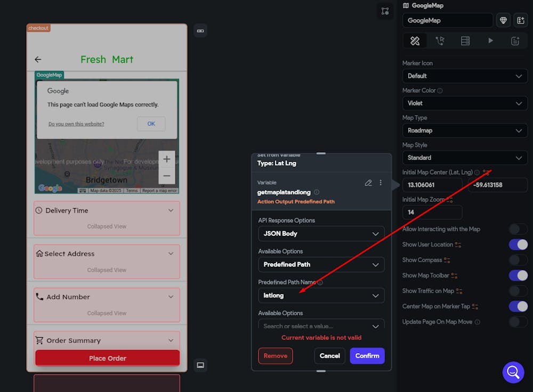Click the Cancel button
The width and height of the screenshot is (533, 392).
tap(330, 356)
